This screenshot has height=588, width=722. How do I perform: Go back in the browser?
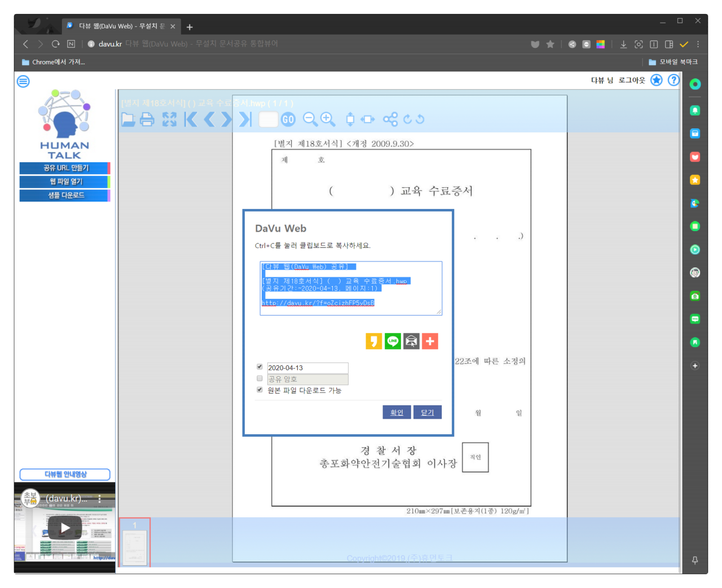[25, 44]
